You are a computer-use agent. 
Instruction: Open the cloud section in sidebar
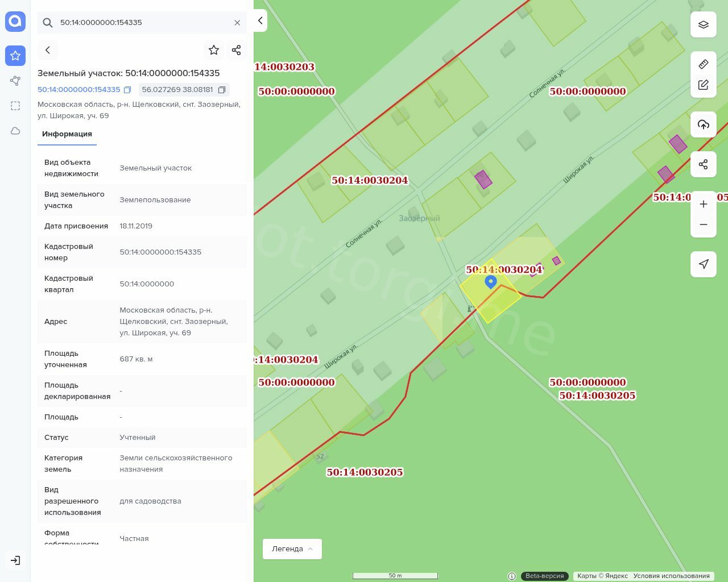click(15, 131)
